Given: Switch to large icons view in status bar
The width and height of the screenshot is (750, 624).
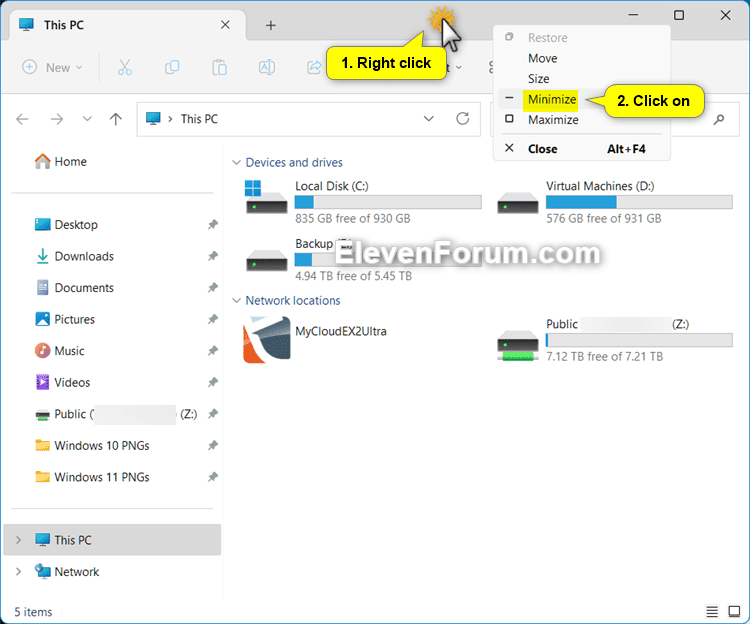Looking at the screenshot, I should 734,612.
